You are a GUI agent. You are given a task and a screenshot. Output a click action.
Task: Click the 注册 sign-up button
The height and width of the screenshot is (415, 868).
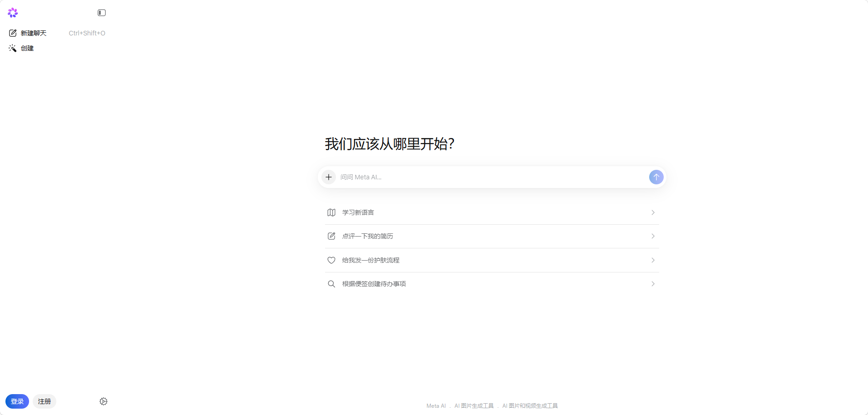(x=44, y=401)
